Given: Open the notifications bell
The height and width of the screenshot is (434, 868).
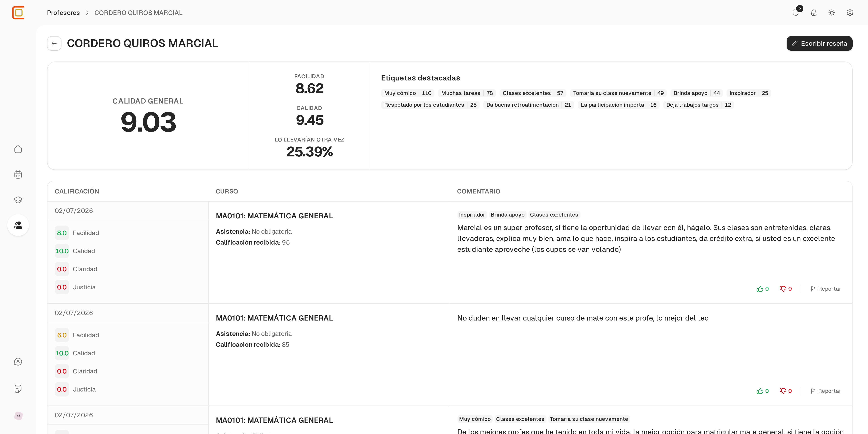Looking at the screenshot, I should [814, 12].
